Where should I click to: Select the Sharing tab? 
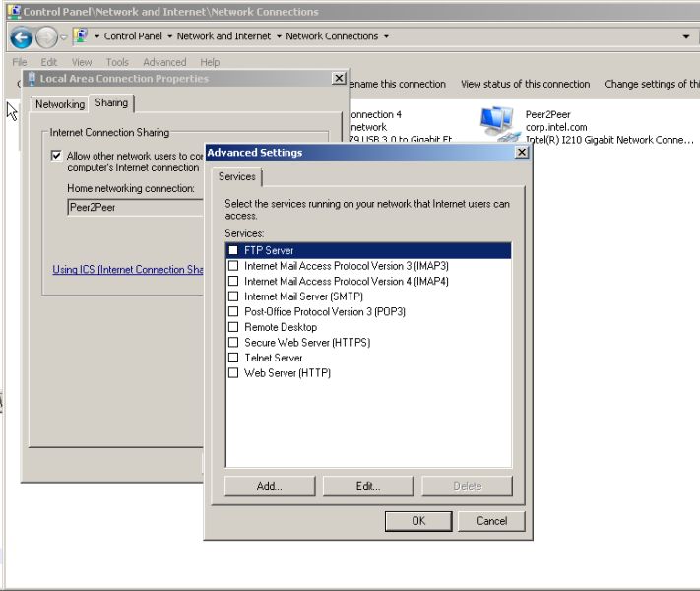coord(111,103)
